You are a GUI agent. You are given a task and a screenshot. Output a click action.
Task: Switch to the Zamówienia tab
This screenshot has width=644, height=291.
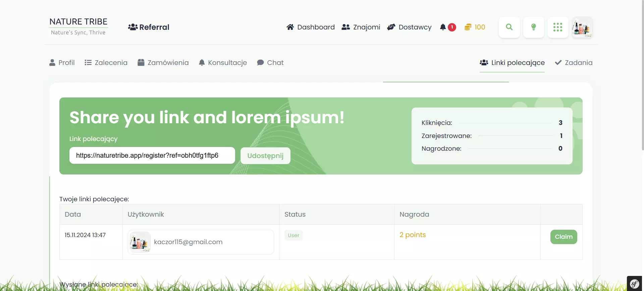[x=163, y=63]
